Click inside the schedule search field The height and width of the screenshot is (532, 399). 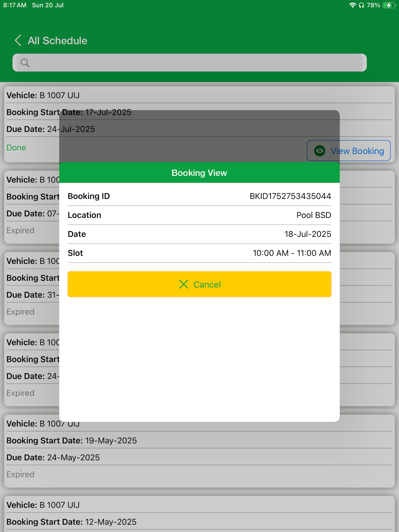pyautogui.click(x=189, y=62)
